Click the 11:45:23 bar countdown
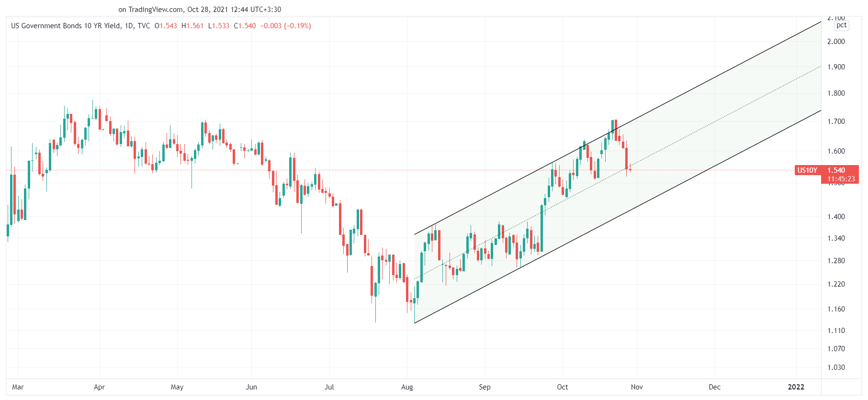 click(x=841, y=179)
